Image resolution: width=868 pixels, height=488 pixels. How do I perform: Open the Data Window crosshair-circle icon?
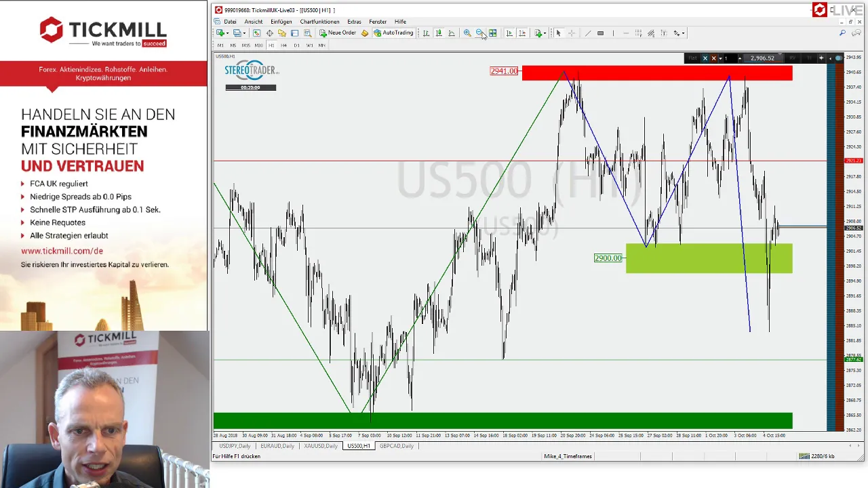coord(269,33)
